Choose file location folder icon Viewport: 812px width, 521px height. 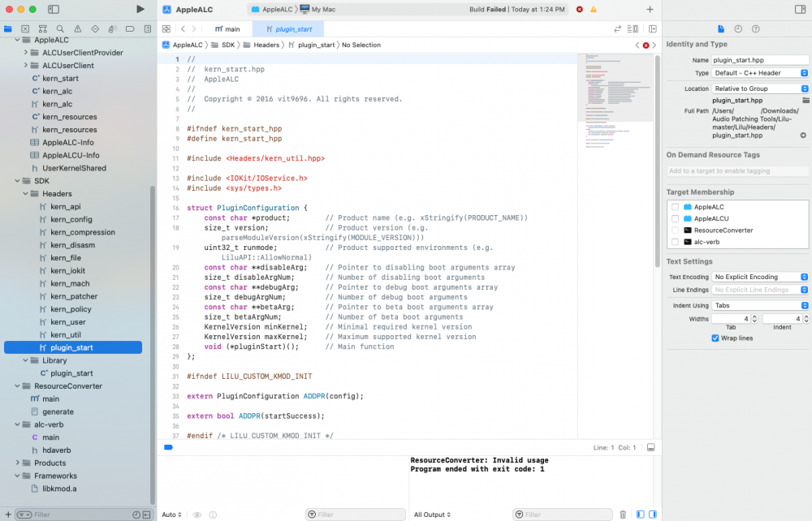806,101
